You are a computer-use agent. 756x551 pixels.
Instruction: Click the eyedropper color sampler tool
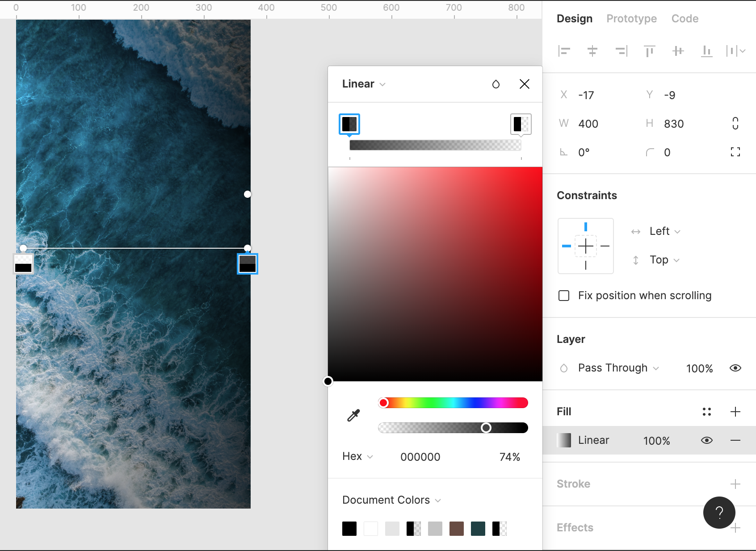(353, 416)
